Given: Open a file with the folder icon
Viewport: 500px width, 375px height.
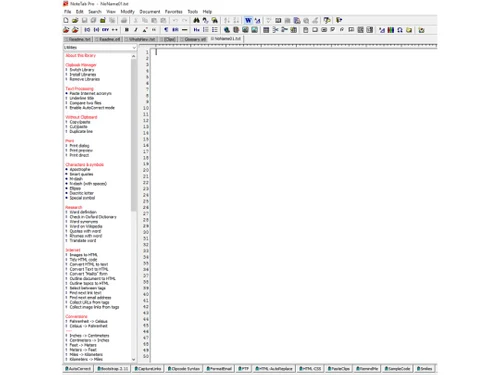Looking at the screenshot, I should tap(75, 20).
